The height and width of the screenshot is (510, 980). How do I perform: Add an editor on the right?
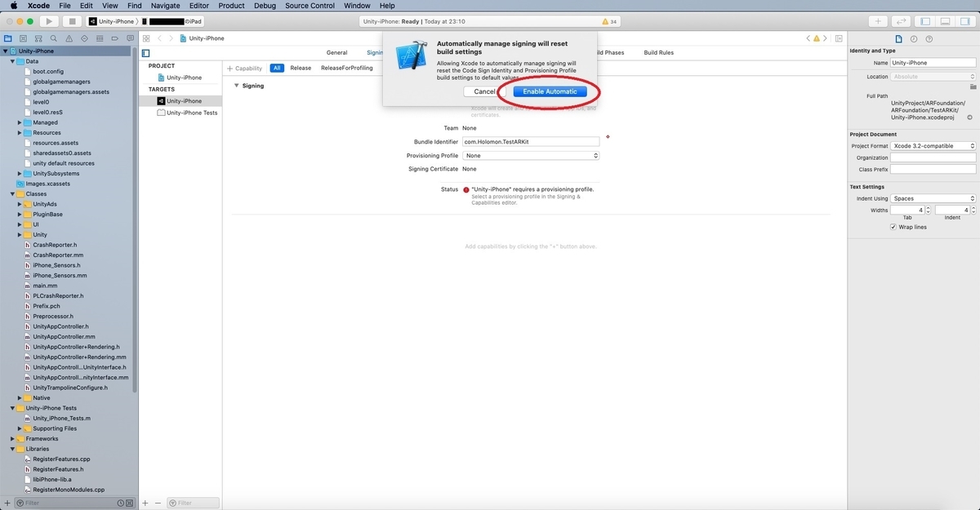839,38
